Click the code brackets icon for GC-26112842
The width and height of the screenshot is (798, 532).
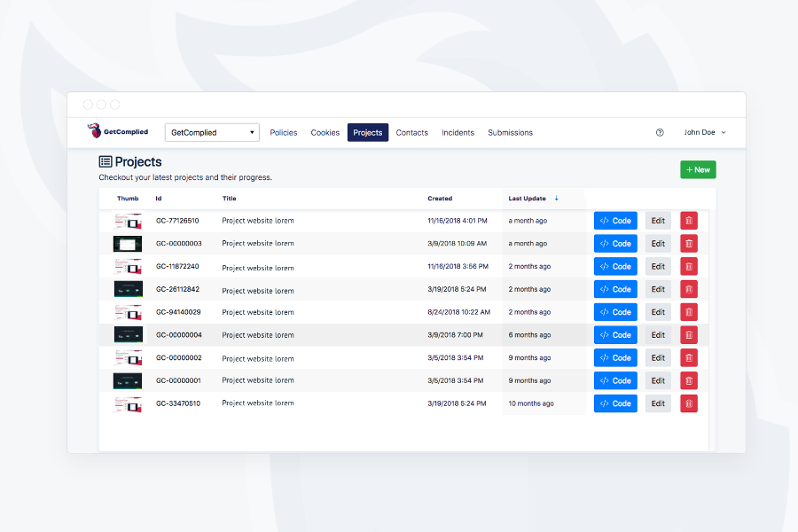[606, 289]
